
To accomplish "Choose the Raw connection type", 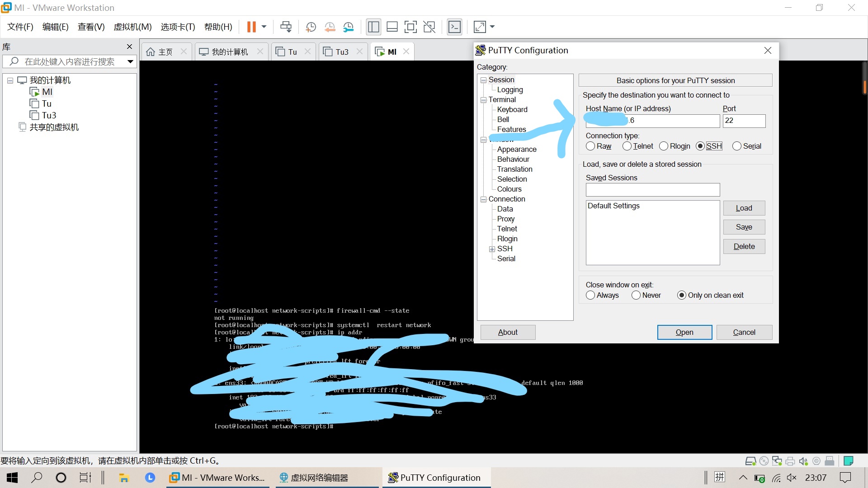I will coord(599,146).
